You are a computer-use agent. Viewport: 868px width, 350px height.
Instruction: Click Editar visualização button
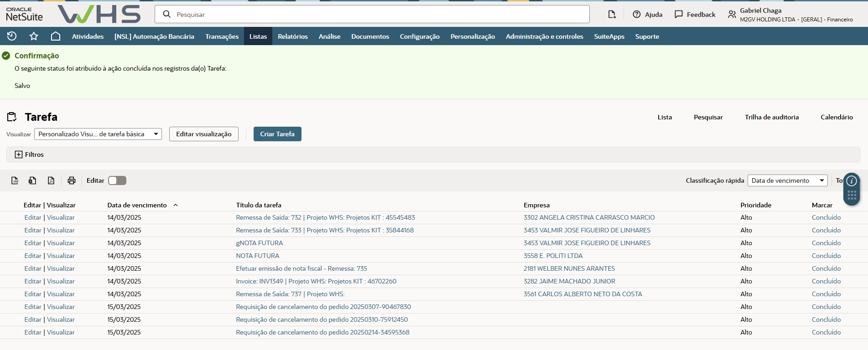click(204, 134)
